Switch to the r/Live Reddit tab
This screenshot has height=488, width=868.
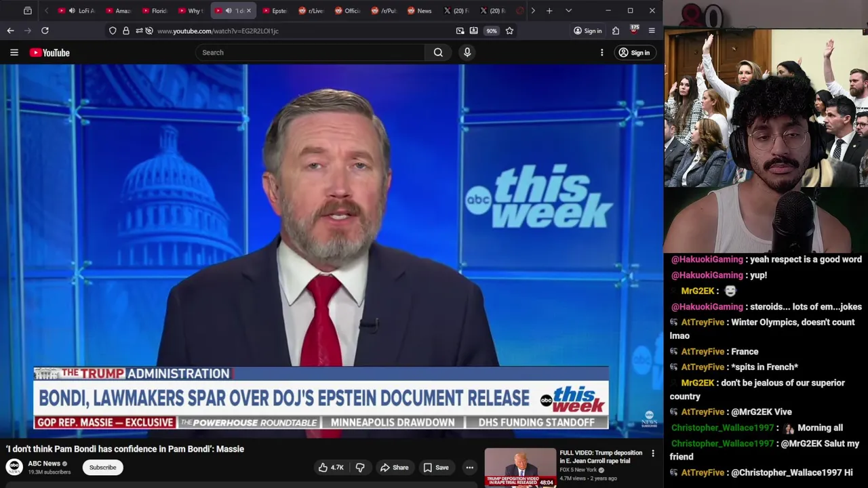coord(312,11)
